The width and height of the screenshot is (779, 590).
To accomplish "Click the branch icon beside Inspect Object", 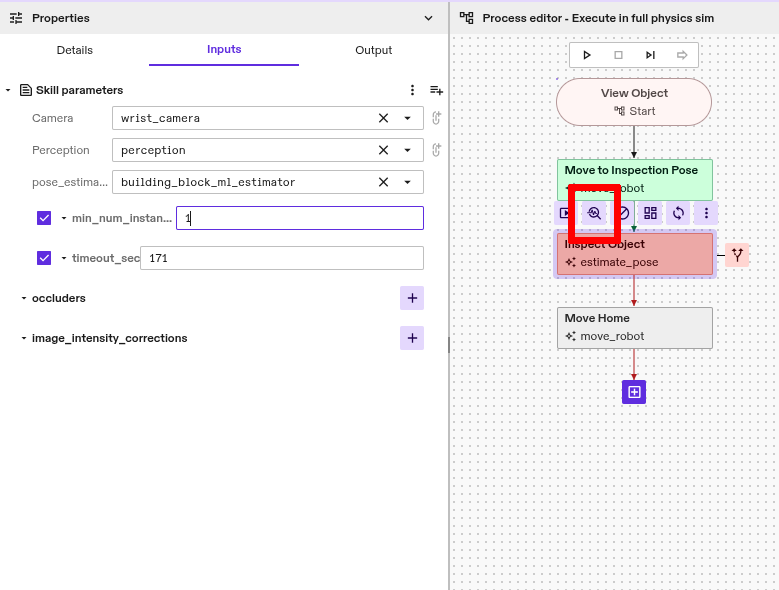I will 737,255.
